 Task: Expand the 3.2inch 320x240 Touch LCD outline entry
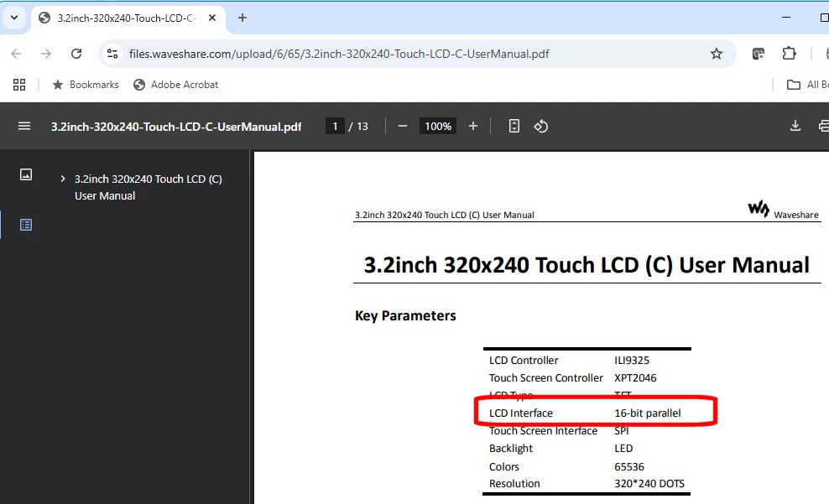click(x=63, y=179)
